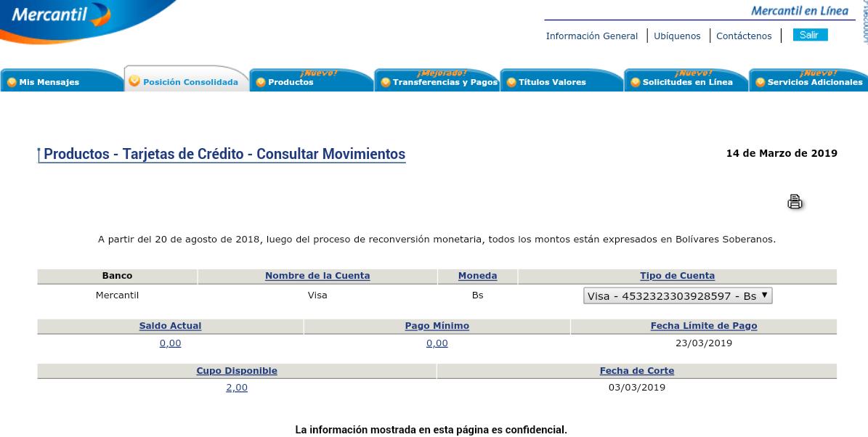Open the Visa account selector dropdown

[678, 296]
